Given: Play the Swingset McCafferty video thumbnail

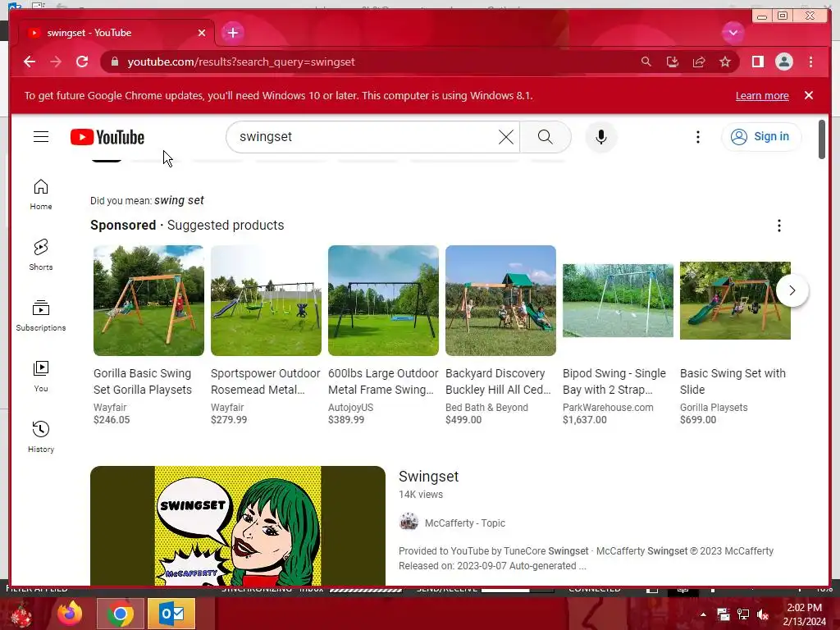Looking at the screenshot, I should pos(238,526).
